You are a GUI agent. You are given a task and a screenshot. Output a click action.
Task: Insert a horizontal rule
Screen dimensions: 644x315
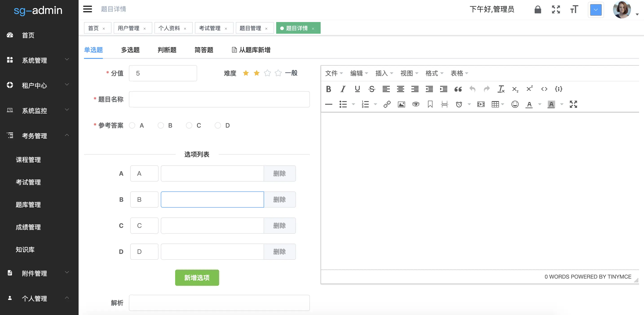(329, 104)
